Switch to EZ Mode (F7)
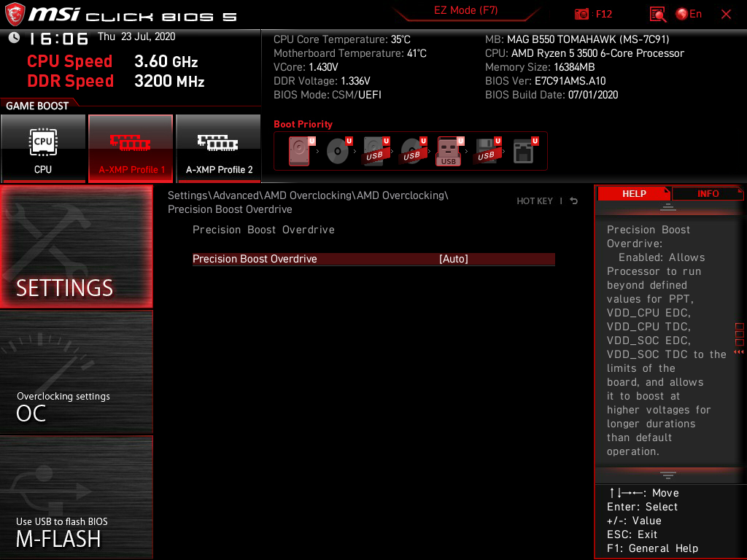The width and height of the screenshot is (747, 560). (x=465, y=10)
